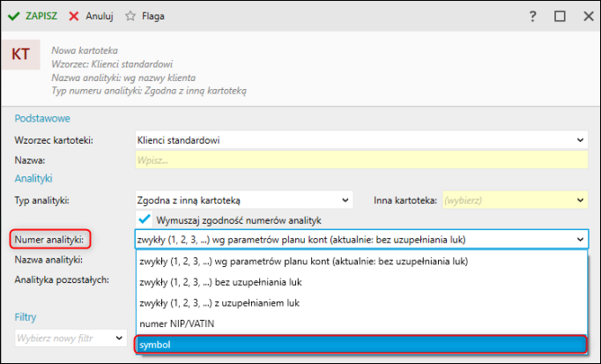601x364 pixels.
Task: Click the Typ analityki label
Action: (x=41, y=200)
